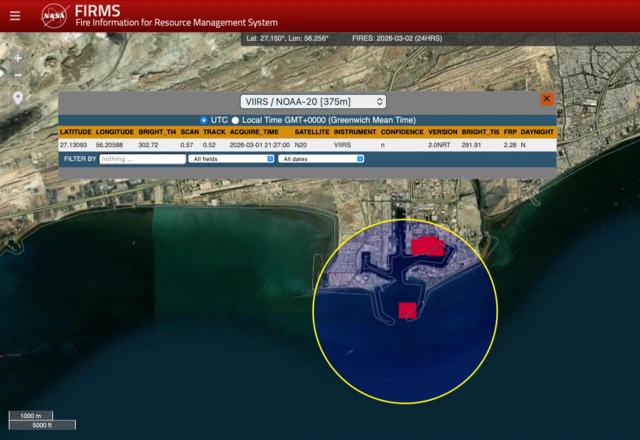Viewport: 640px width, 440px height.
Task: Click instrument value VIIRS
Action: [x=342, y=145]
